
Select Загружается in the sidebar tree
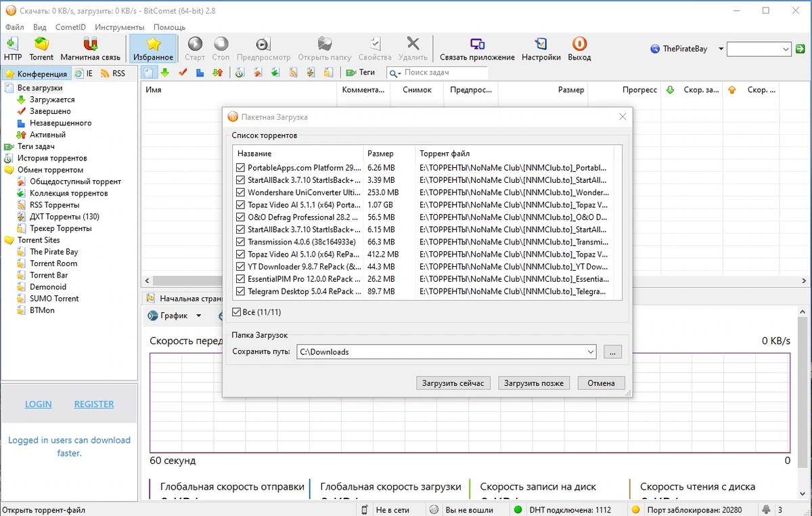coord(52,100)
